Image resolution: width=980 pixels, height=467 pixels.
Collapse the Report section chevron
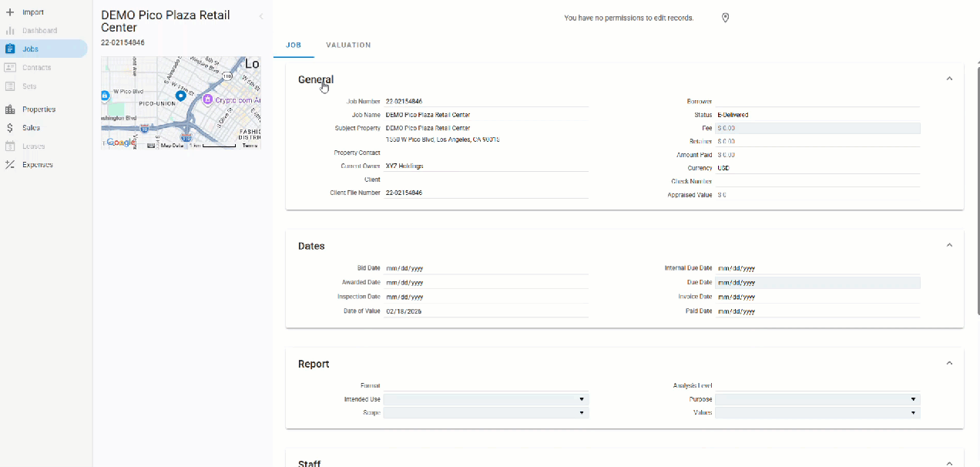[949, 363]
